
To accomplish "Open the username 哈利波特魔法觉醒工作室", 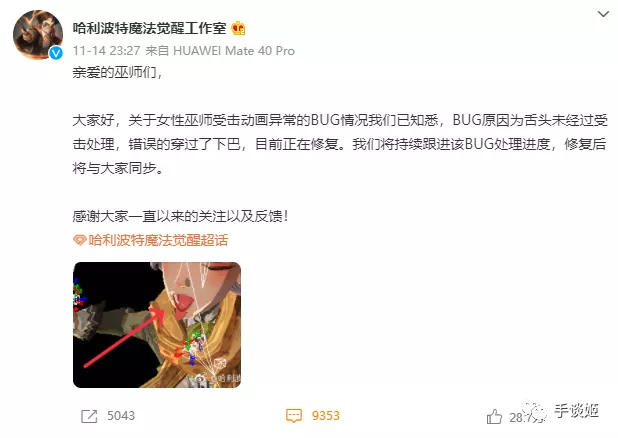I will pos(149,28).
